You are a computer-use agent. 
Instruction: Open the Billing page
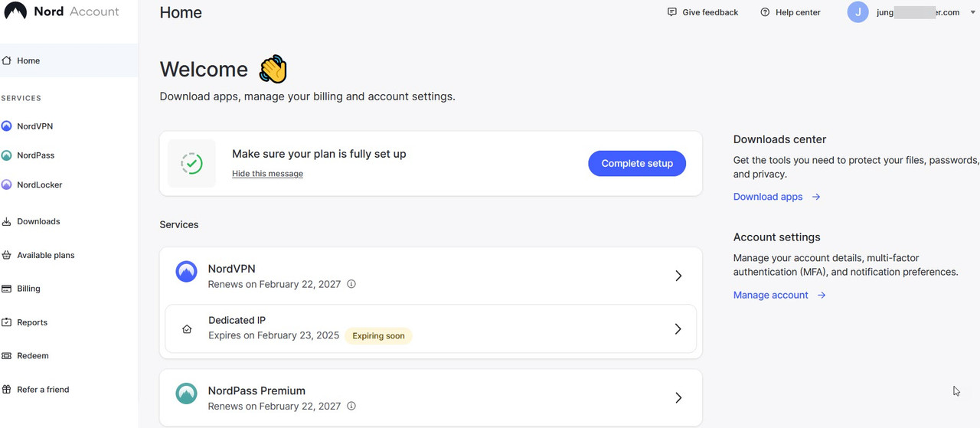coord(28,289)
